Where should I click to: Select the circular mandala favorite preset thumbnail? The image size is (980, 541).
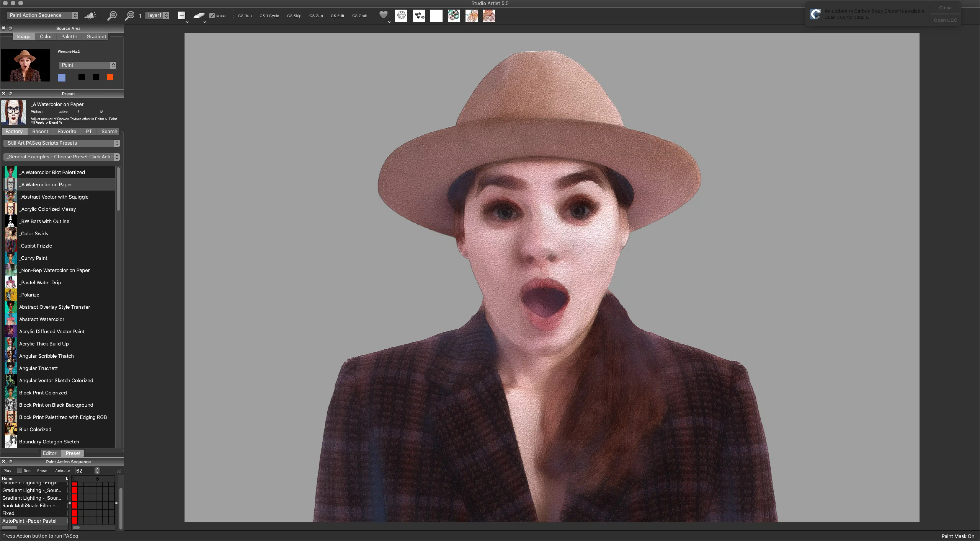401,15
